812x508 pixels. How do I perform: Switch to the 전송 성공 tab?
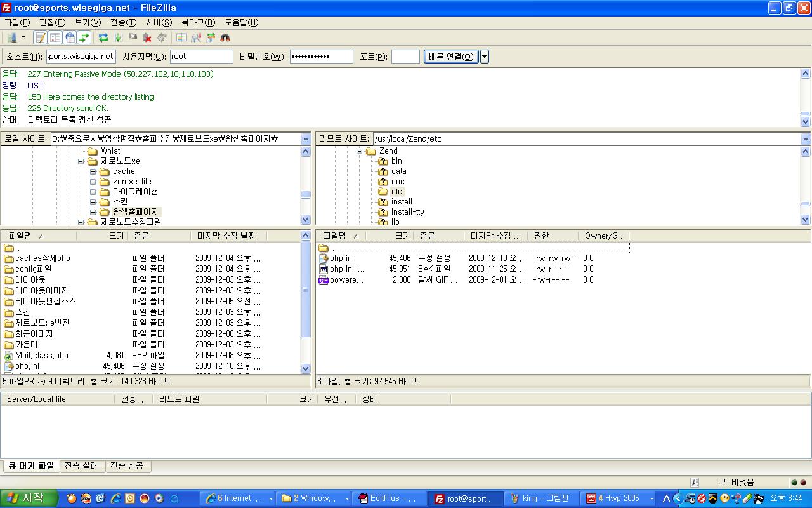127,465
